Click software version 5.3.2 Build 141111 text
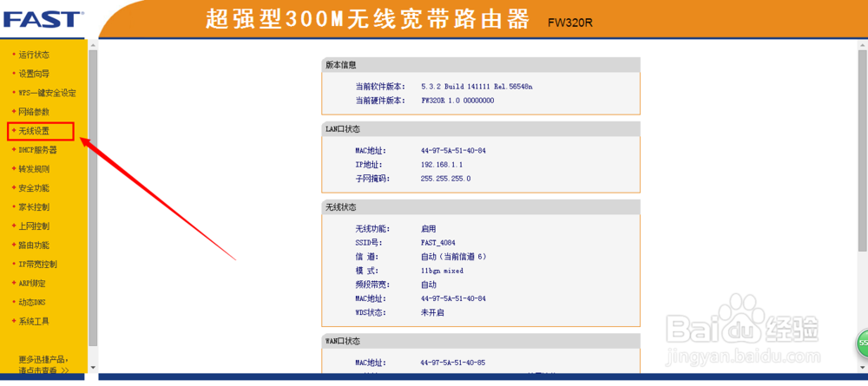 click(x=477, y=87)
